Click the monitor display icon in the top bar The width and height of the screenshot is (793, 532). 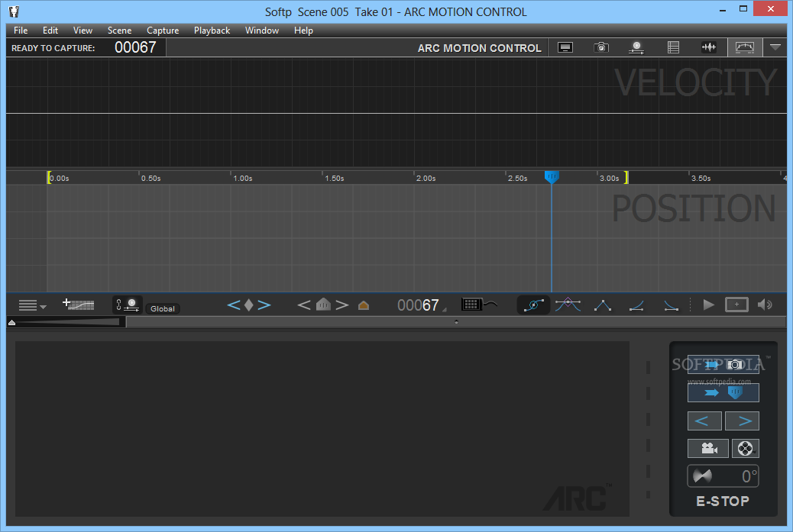(565, 47)
